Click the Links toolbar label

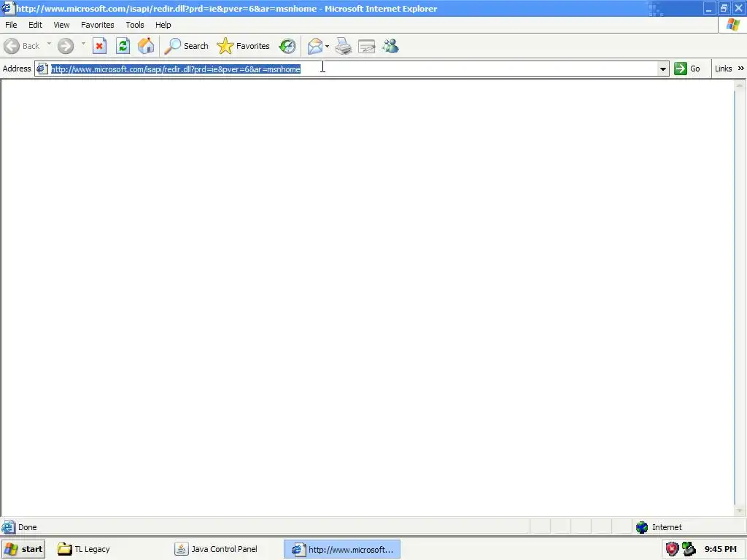[x=723, y=69]
